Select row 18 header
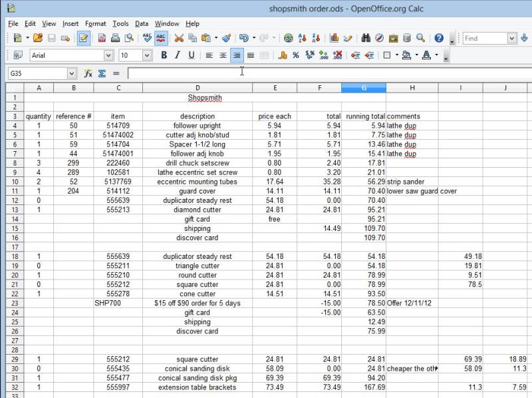The width and height of the screenshot is (532, 398). click(x=15, y=256)
